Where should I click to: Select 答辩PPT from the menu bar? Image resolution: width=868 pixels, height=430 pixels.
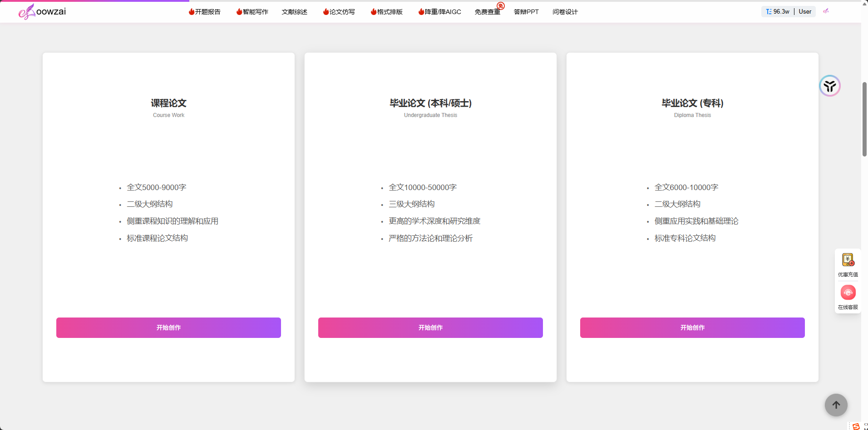pos(526,12)
